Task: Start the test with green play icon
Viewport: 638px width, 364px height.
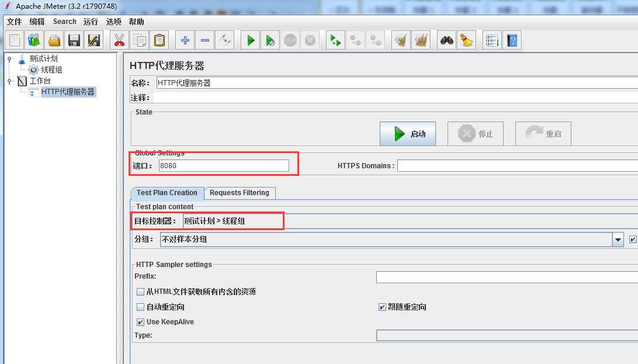Action: pos(251,40)
